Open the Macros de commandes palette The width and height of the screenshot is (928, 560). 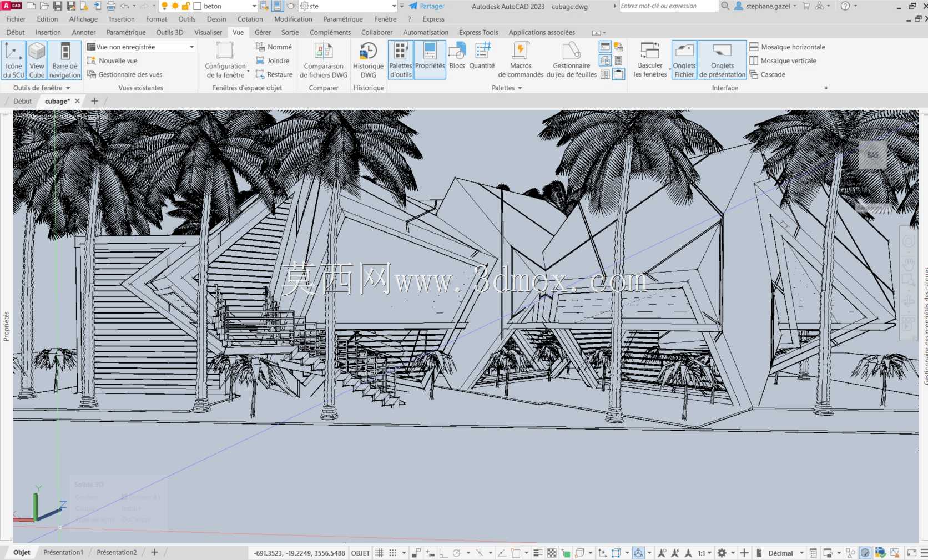tap(521, 60)
